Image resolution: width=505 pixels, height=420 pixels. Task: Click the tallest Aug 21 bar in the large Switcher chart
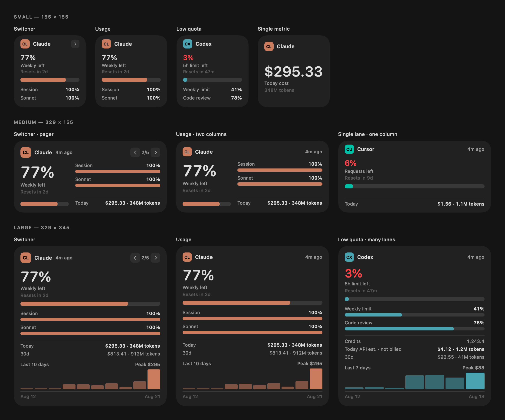(x=154, y=379)
